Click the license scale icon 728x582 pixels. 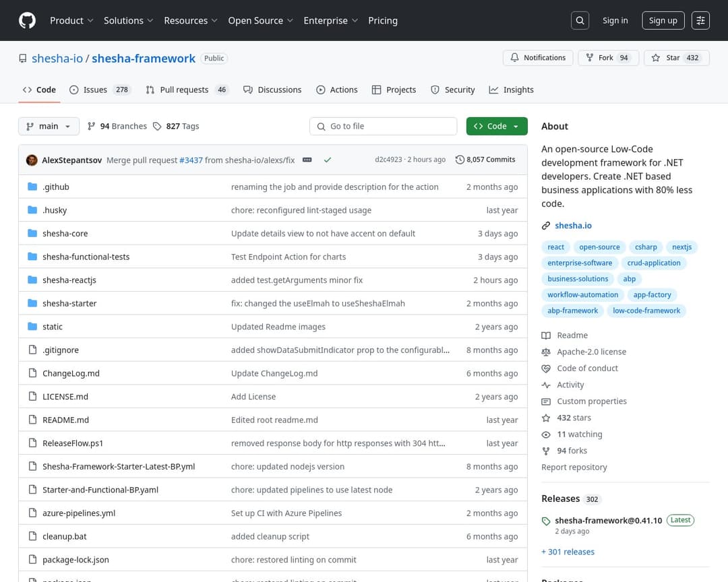click(546, 352)
